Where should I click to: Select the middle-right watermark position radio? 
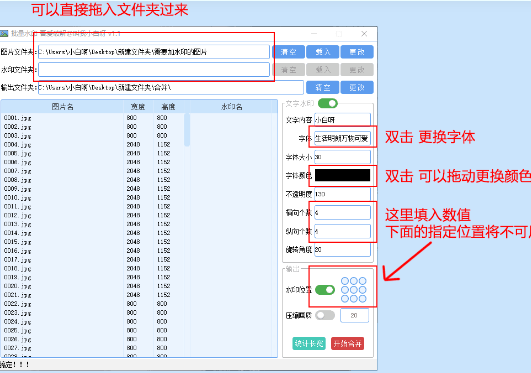pos(362,290)
